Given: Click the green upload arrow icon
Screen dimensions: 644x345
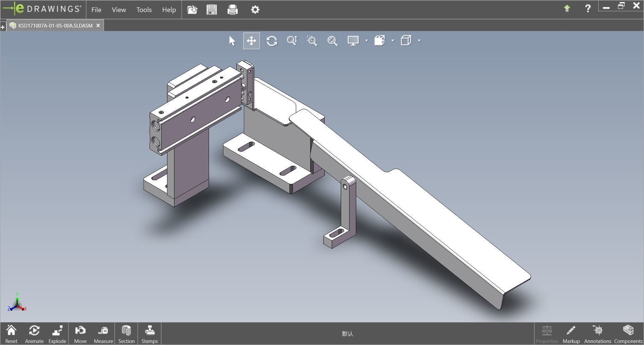Looking at the screenshot, I should pyautogui.click(x=567, y=8).
